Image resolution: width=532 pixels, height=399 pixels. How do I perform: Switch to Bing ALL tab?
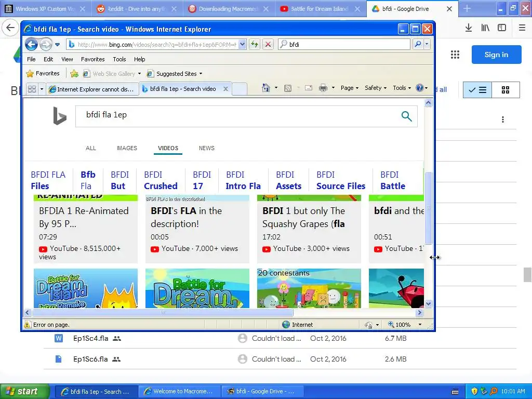click(x=90, y=148)
